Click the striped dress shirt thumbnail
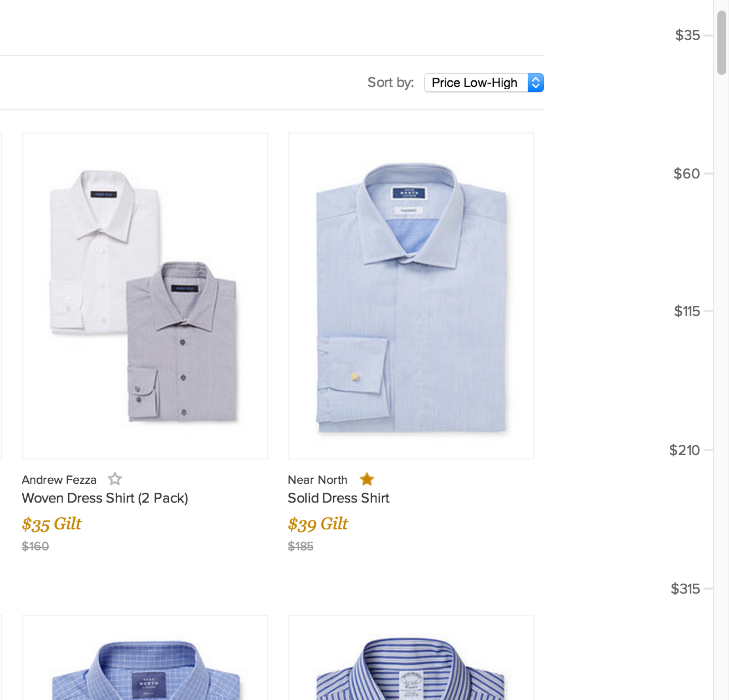The image size is (729, 700). pyautogui.click(x=410, y=666)
